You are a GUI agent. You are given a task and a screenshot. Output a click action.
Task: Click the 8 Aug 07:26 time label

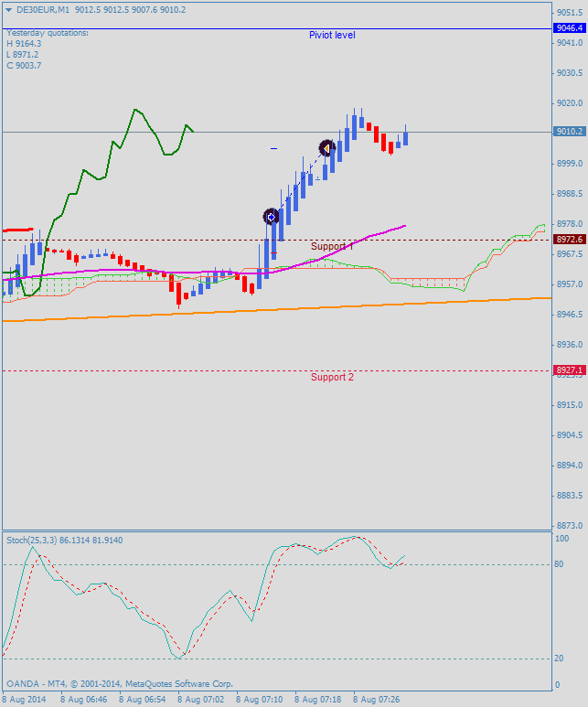click(377, 700)
